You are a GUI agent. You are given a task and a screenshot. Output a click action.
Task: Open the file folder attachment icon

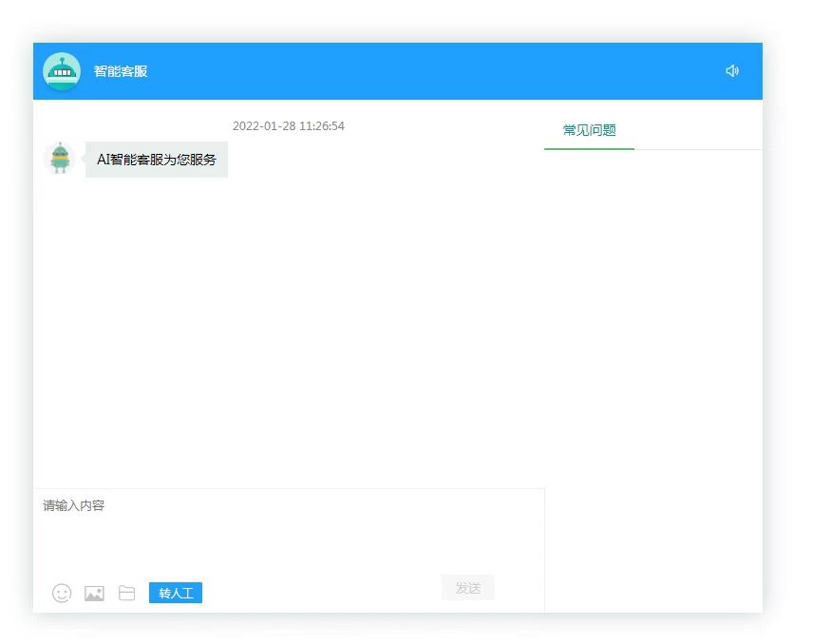[x=126, y=593]
